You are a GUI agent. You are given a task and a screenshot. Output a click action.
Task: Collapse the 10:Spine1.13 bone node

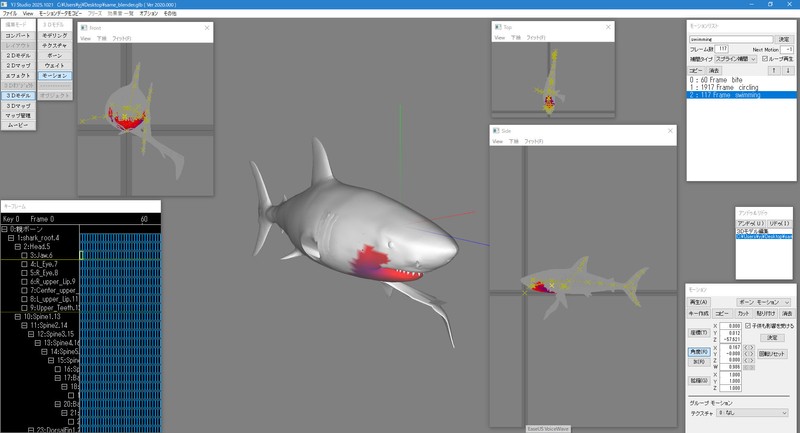[17, 316]
